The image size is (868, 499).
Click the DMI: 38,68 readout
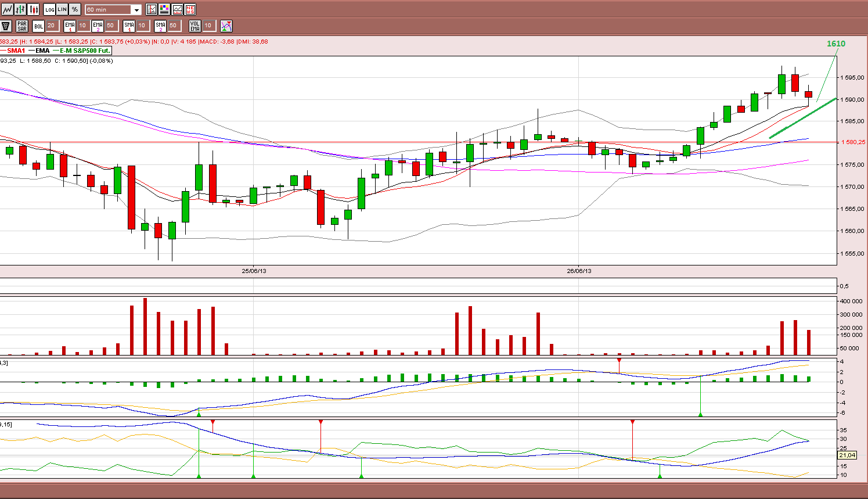tap(253, 42)
